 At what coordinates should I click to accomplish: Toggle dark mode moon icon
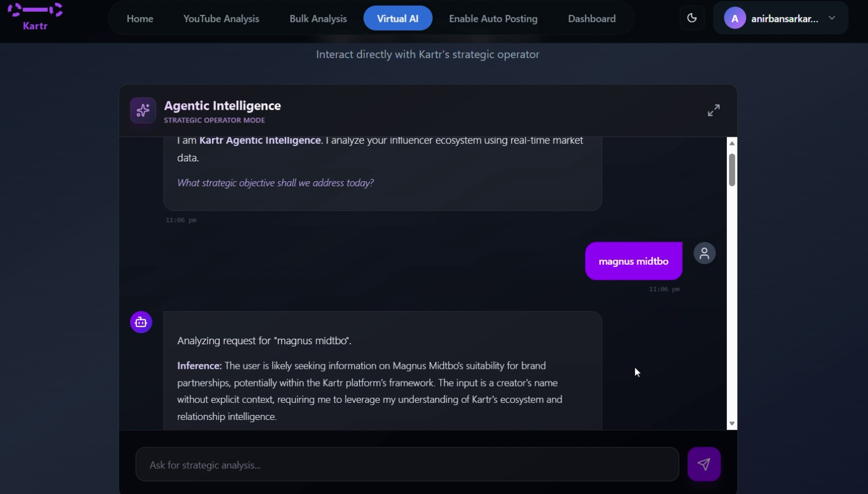[692, 18]
